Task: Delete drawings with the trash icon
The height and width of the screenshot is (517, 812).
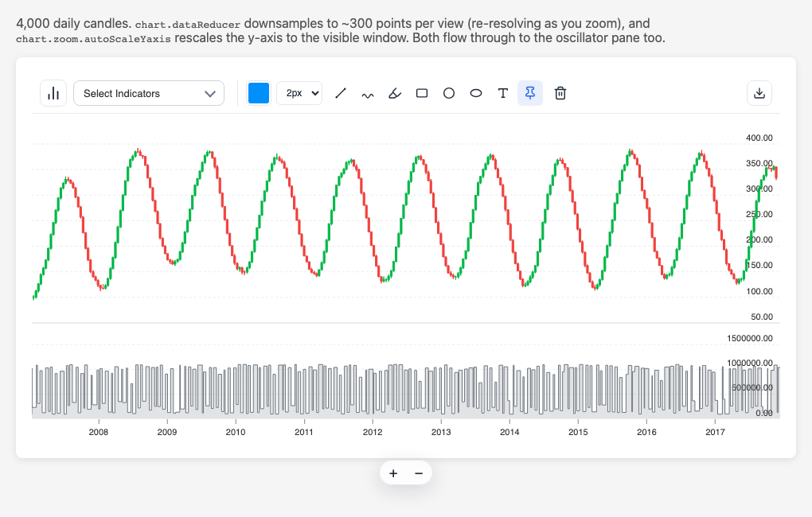Action: pyautogui.click(x=560, y=93)
